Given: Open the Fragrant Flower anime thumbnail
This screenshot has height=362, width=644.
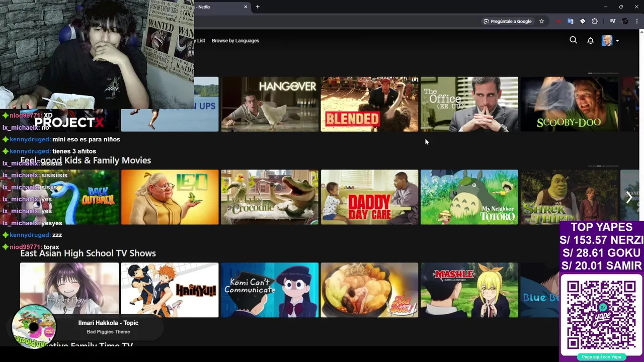Looking at the screenshot, I should 69,290.
